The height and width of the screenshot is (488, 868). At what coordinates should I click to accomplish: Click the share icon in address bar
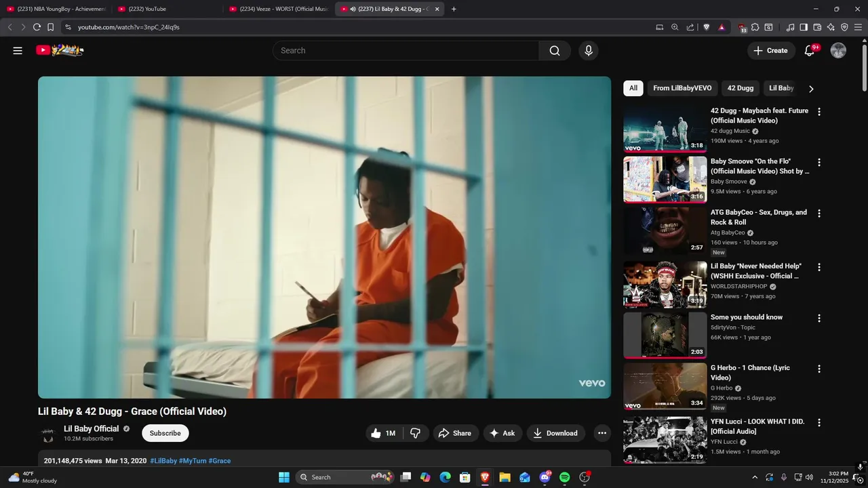point(690,27)
